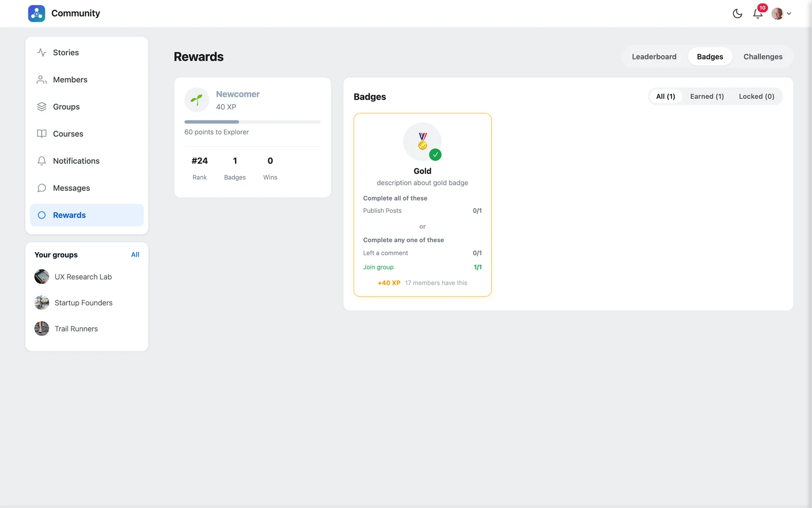Open the Trail Runners group

pos(76,329)
